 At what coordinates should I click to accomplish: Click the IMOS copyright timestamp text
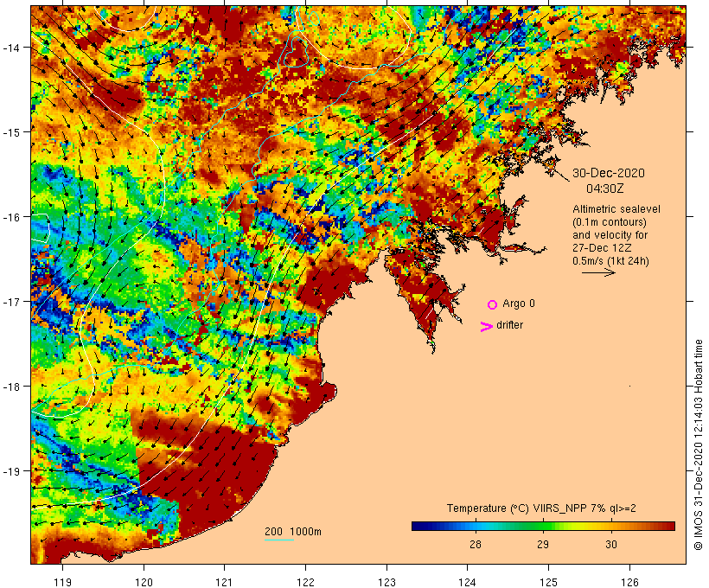698,445
